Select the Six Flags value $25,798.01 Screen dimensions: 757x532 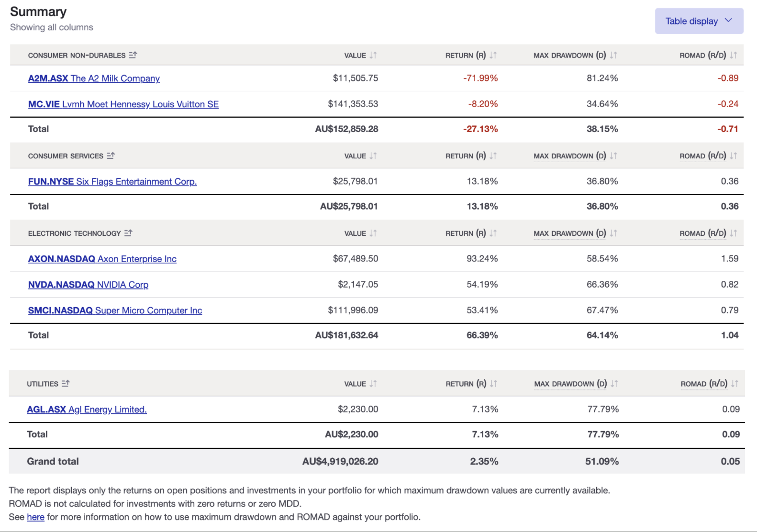(356, 181)
